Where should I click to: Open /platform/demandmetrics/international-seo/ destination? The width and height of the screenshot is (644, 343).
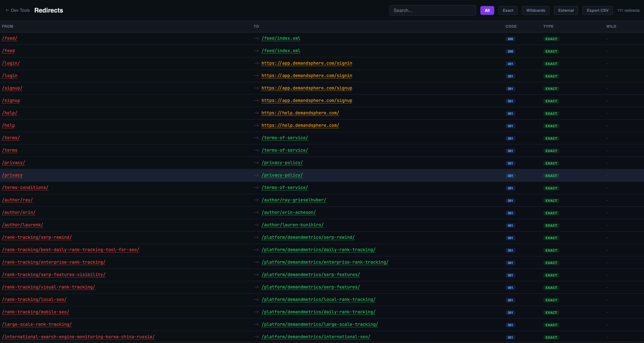[316, 337]
